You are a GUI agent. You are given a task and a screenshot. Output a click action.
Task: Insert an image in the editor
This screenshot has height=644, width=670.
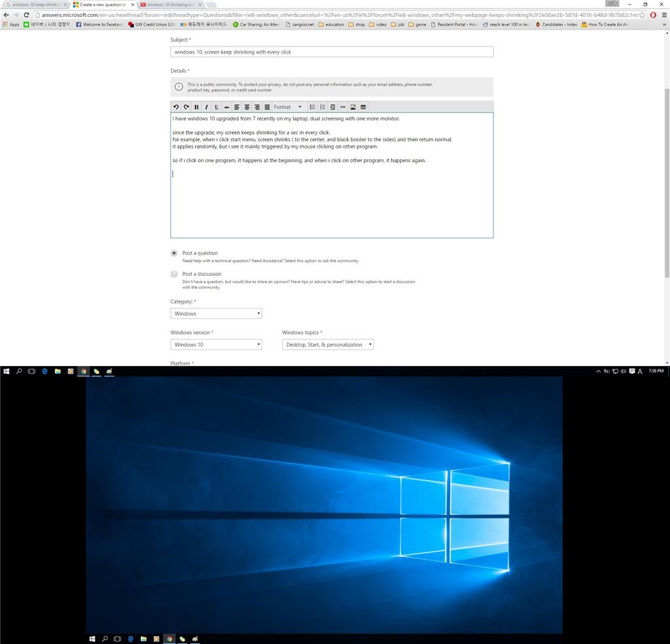click(x=353, y=107)
